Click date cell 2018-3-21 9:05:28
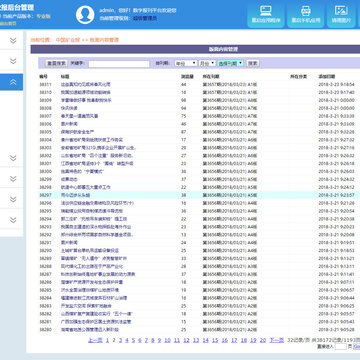Screen dimensions: 360x360 (x=336, y=330)
